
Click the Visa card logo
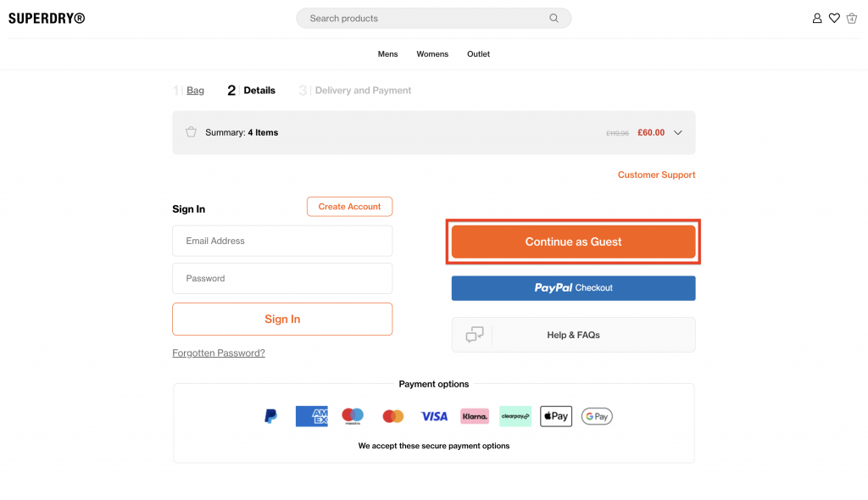pos(434,416)
